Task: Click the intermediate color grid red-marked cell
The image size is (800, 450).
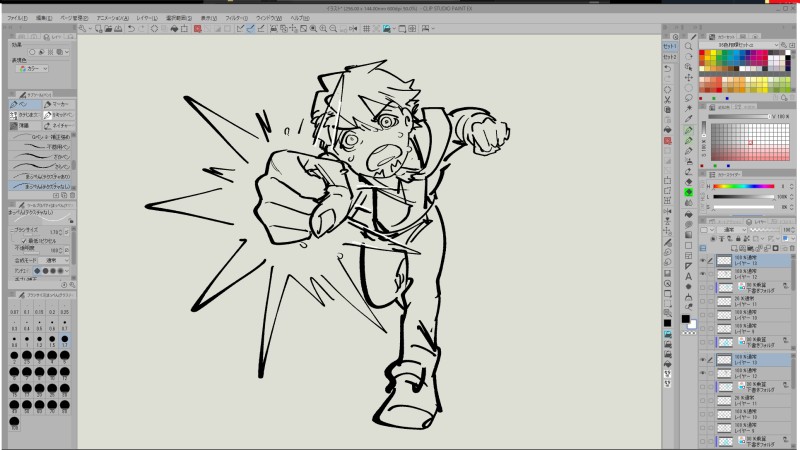Action: [x=750, y=143]
